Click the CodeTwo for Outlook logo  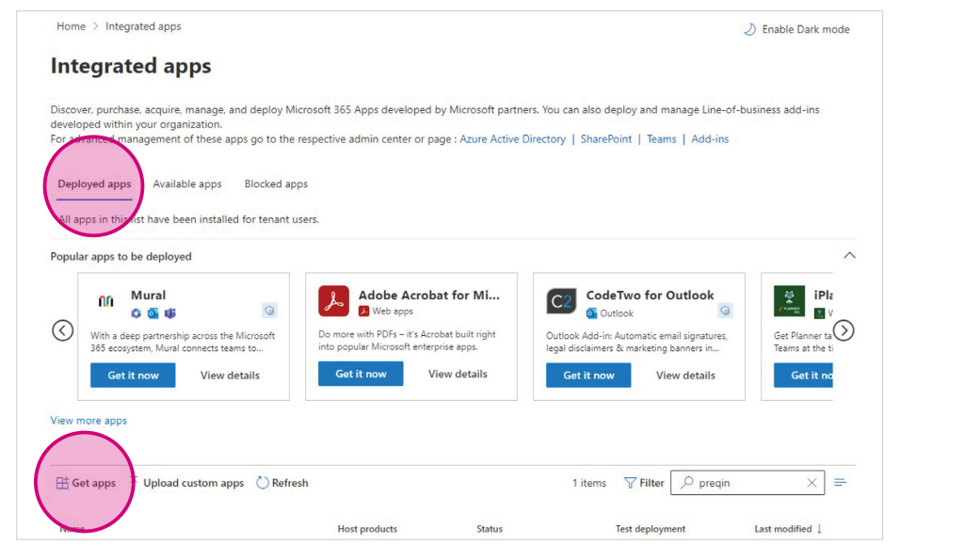pos(562,299)
